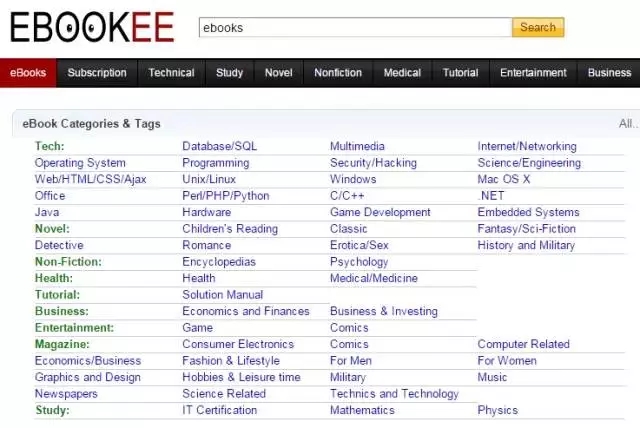Open the Perl/PHP/Python category
This screenshot has height=428, width=640.
pos(226,196)
